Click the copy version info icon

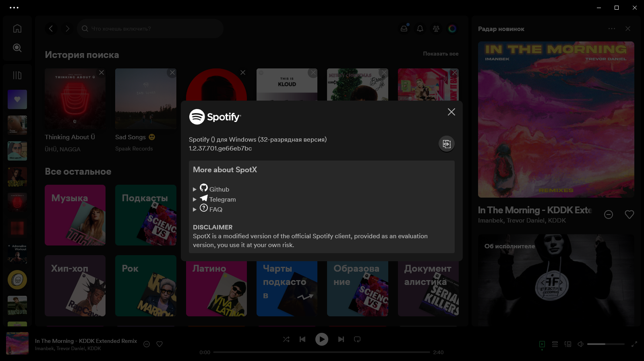pos(447,144)
